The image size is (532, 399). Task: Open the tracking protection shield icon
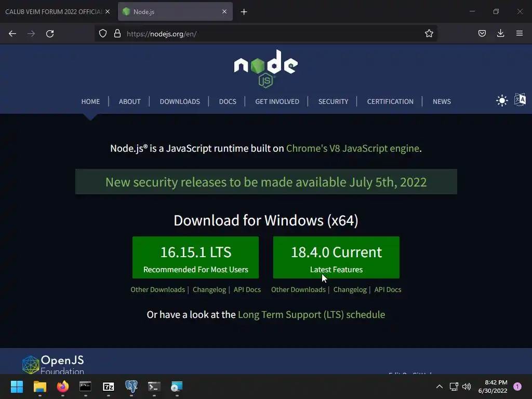tap(103, 33)
